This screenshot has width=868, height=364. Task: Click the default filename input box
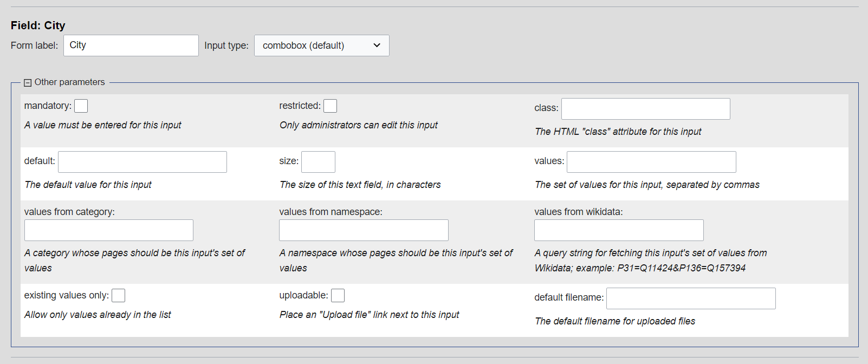pyautogui.click(x=690, y=298)
